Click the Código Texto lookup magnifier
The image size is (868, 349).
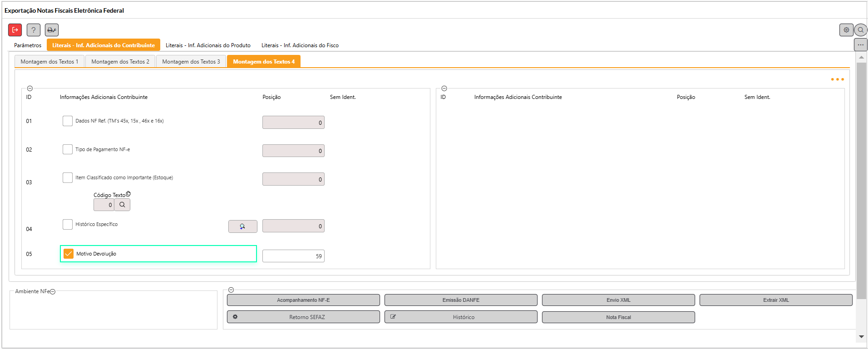(122, 205)
